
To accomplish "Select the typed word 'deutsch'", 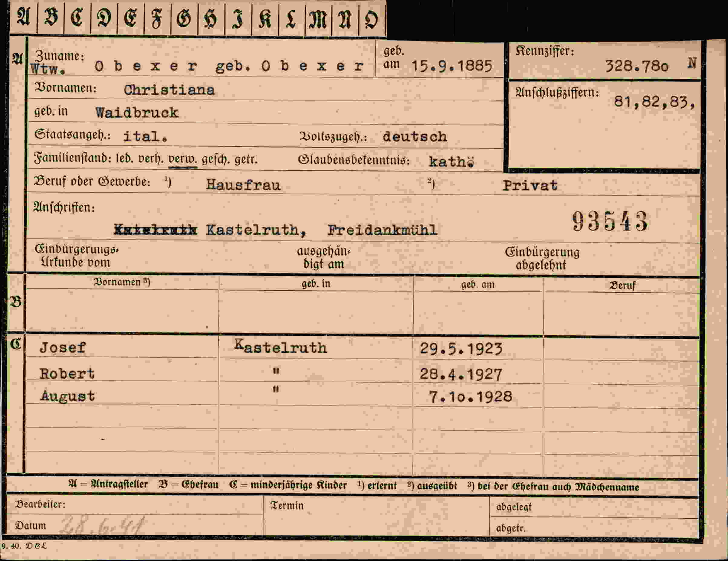I will point(415,137).
